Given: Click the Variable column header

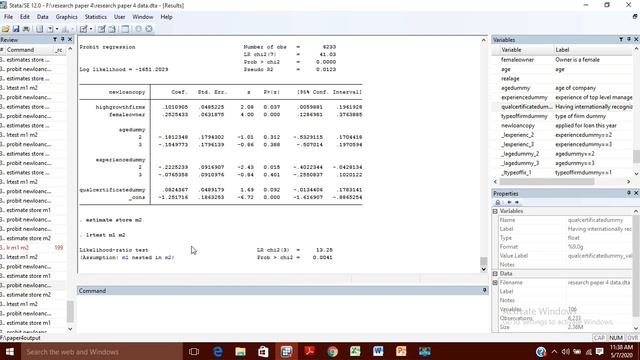Looking at the screenshot, I should pyautogui.click(x=511, y=50).
